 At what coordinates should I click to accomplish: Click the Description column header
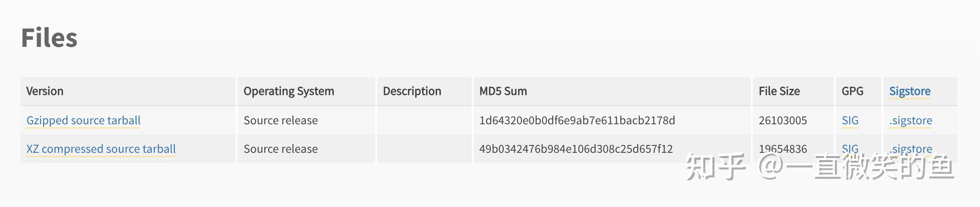[x=412, y=91]
